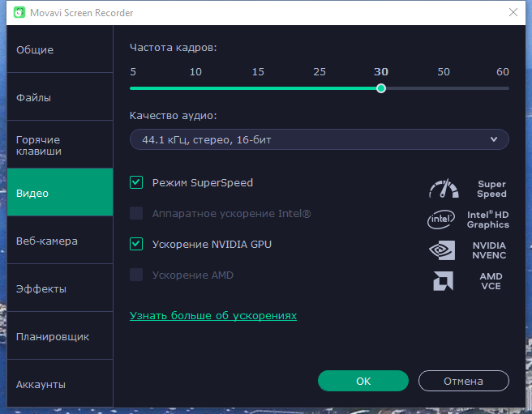Click the Super Speed label text
Screen dimensions: 532x414
[x=491, y=189]
